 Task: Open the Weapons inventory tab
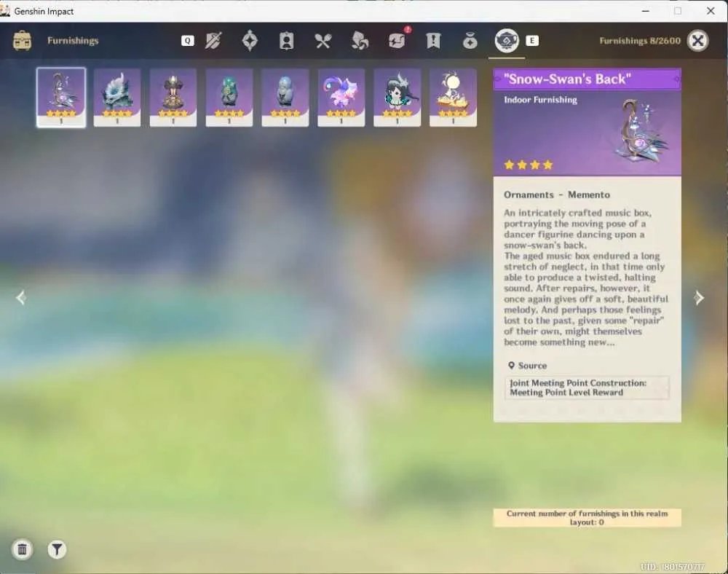click(213, 41)
